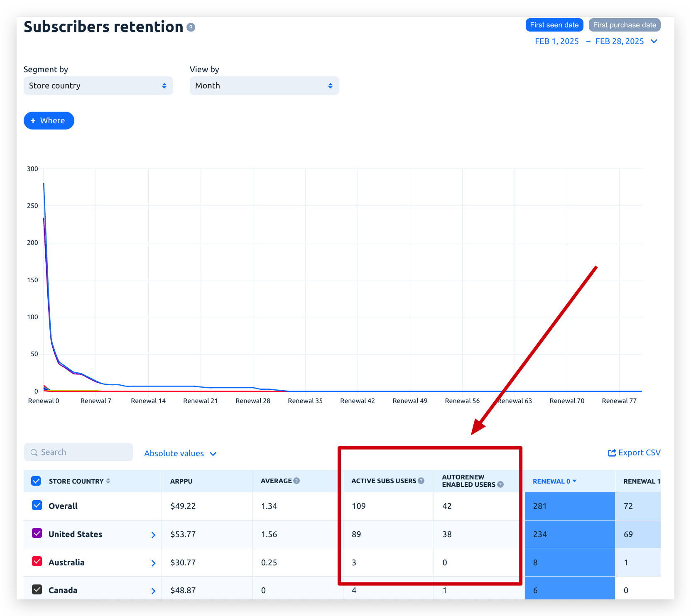Click the Average column help icon
The width and height of the screenshot is (691, 616).
296,481
